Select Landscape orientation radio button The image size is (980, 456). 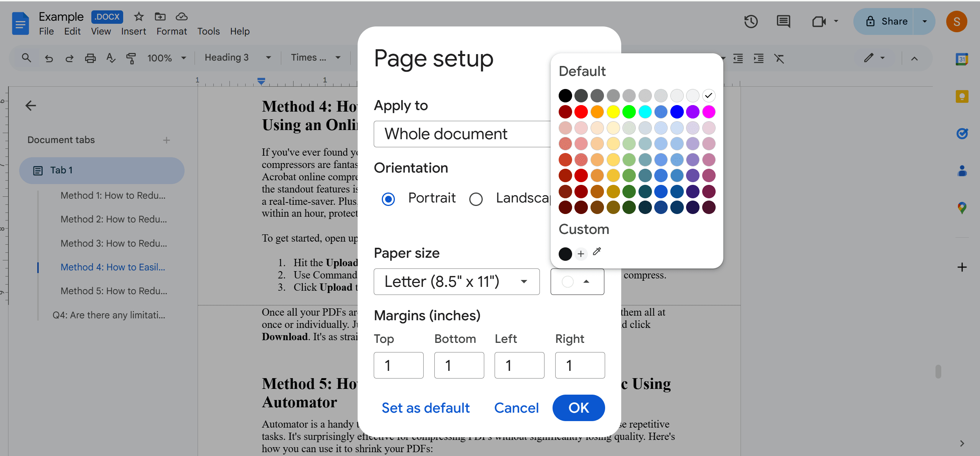476,198
